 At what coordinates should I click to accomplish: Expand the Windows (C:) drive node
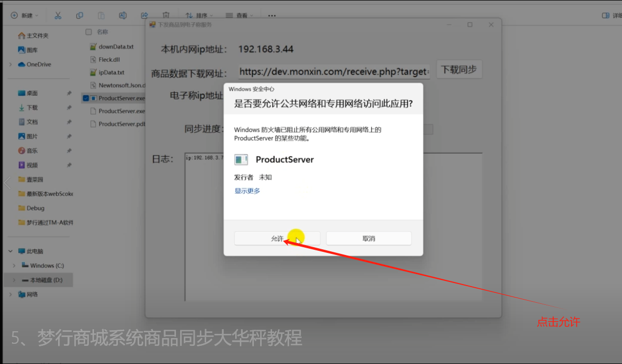click(15, 265)
